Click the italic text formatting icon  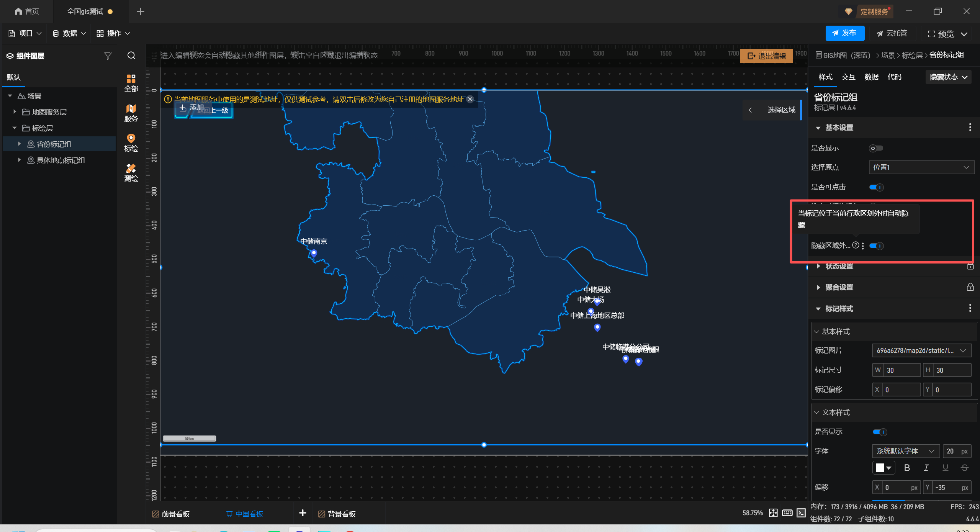click(926, 468)
